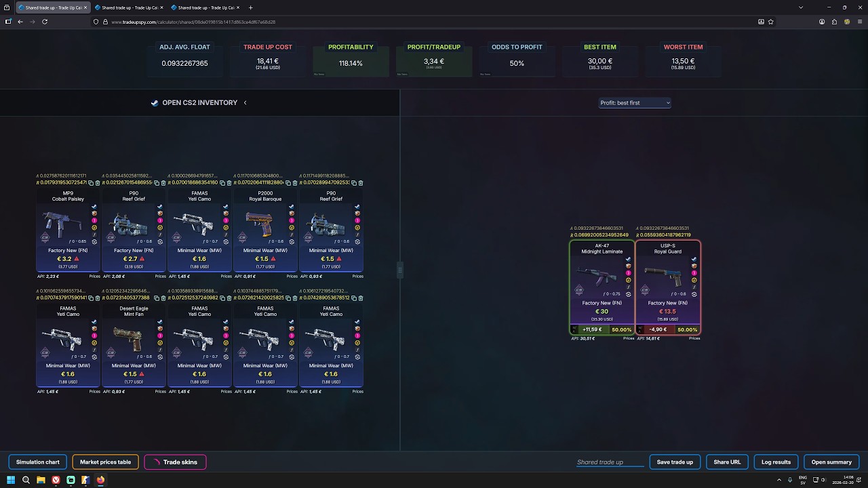This screenshot has width=868, height=488.
Task: Click the Log results button
Action: [x=776, y=462]
